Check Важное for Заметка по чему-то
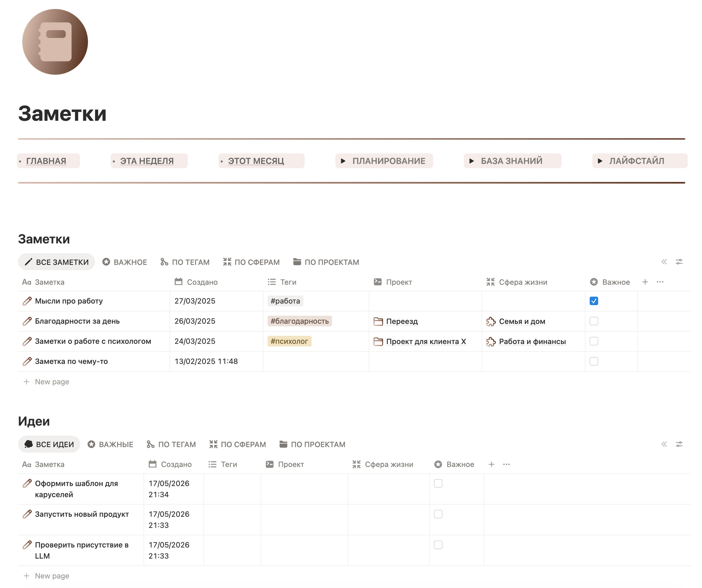This screenshot has height=588, width=702. pos(594,361)
